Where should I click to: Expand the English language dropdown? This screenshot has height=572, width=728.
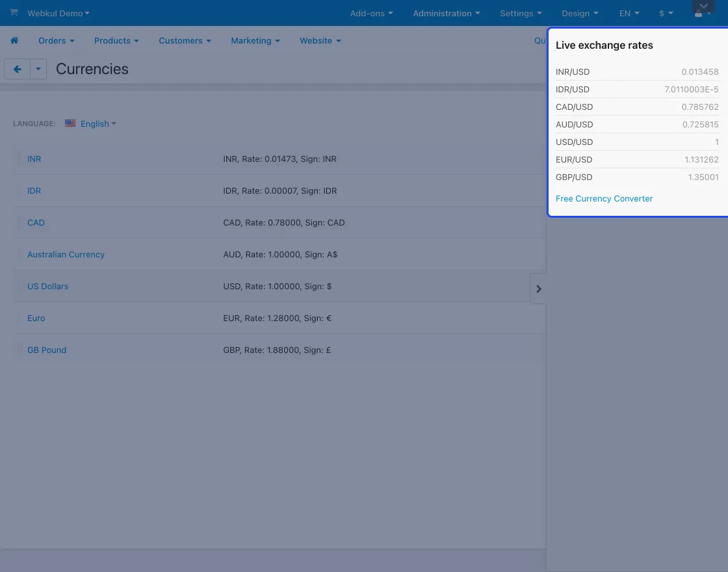[98, 123]
